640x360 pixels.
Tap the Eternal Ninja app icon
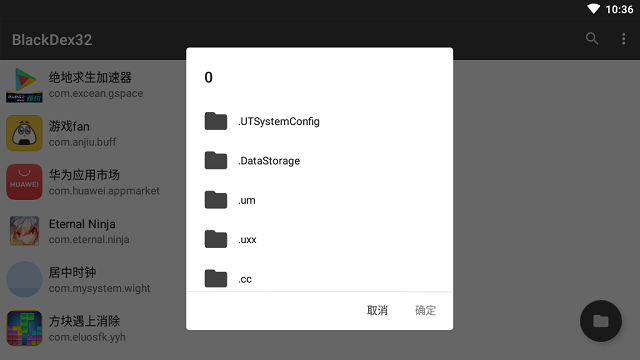click(x=24, y=231)
